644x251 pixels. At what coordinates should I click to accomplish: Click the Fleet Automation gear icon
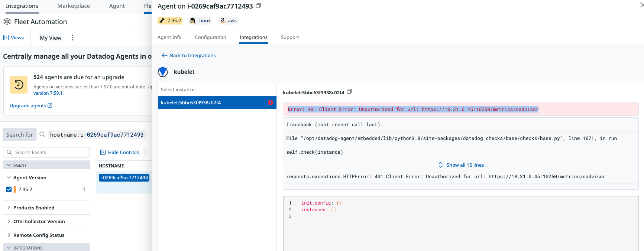click(7, 22)
